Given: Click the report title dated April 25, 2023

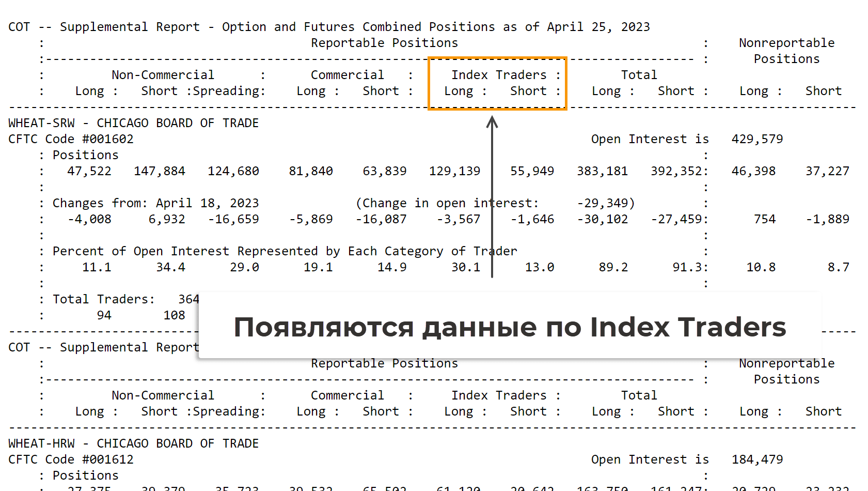Looking at the screenshot, I should point(329,27).
